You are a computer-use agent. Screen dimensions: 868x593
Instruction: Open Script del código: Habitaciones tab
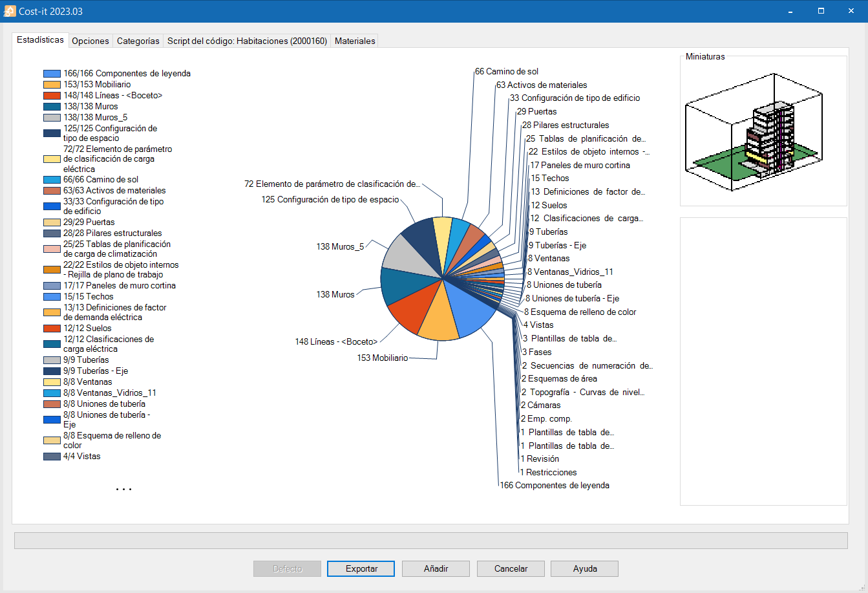pyautogui.click(x=247, y=41)
